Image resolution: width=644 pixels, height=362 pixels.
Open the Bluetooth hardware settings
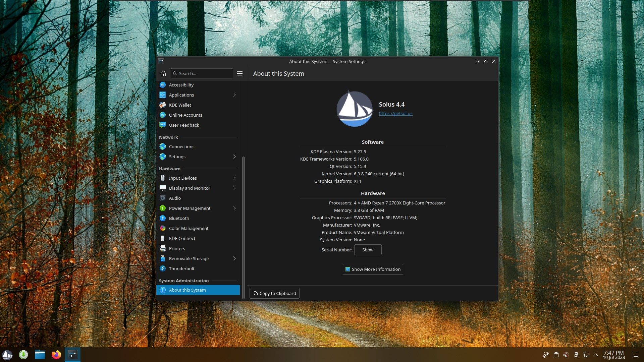tap(179, 218)
